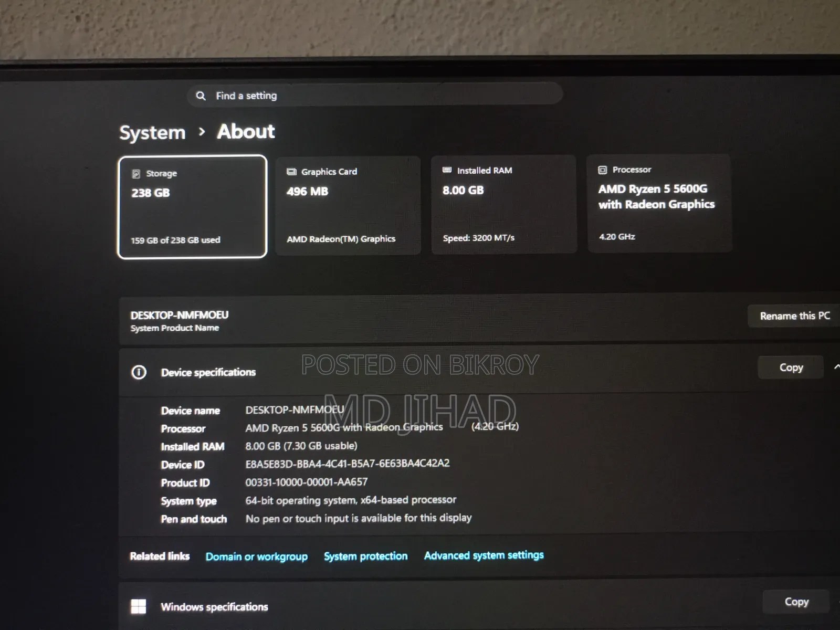Click the System type label
Screen dimensions: 840x630
pyautogui.click(x=188, y=501)
